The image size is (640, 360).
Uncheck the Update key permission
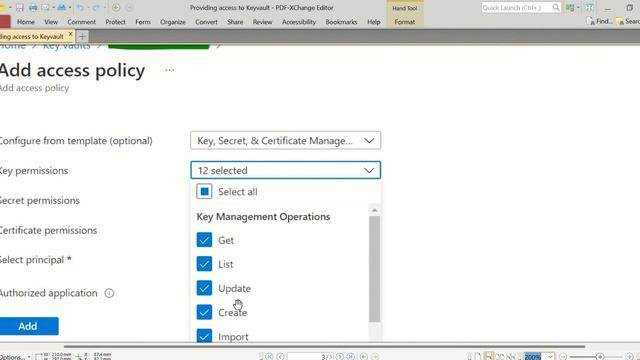pyautogui.click(x=204, y=288)
